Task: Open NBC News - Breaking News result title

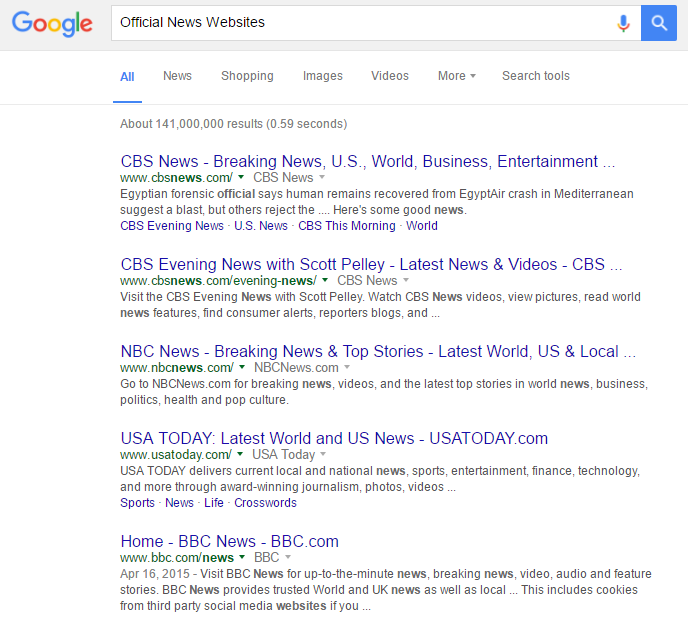Action: pos(378,351)
